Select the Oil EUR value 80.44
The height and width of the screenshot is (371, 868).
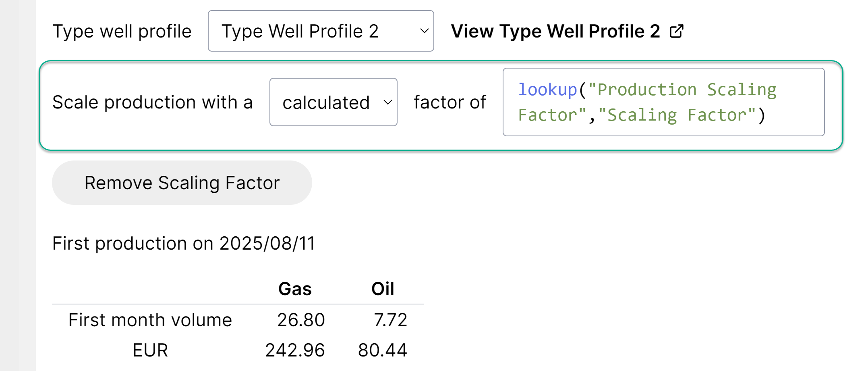point(382,350)
